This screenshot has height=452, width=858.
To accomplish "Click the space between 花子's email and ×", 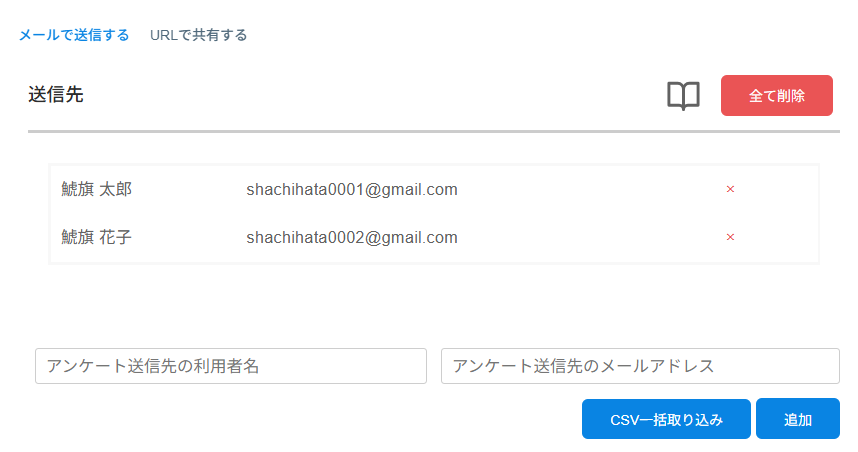I will (x=591, y=237).
